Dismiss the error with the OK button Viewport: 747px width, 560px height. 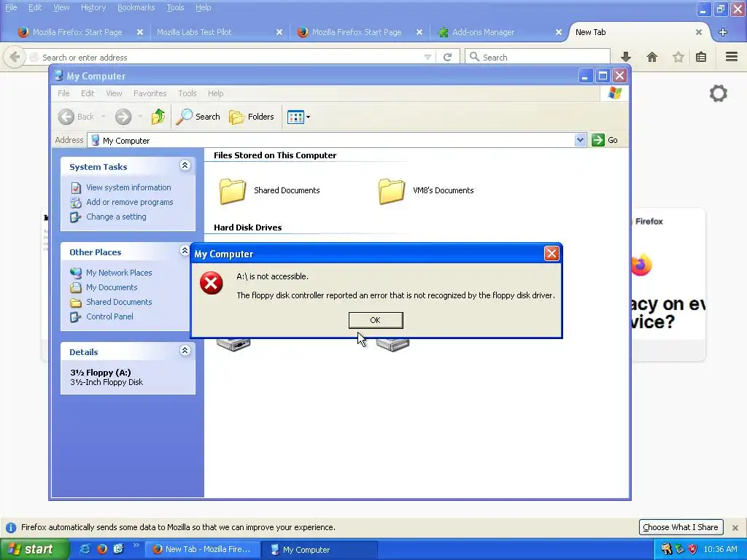point(376,320)
